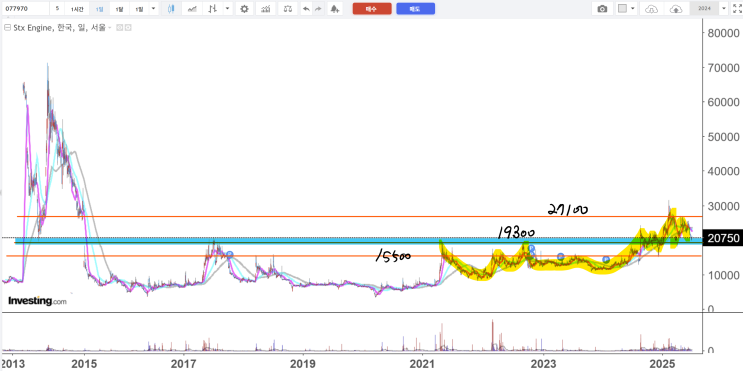
Task: Open the layout square dropdown
Action: pos(626,9)
